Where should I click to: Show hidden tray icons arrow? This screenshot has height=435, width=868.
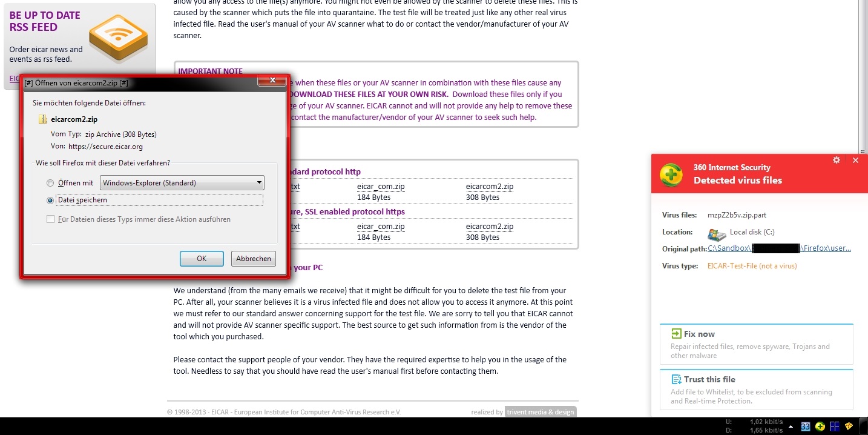791,426
